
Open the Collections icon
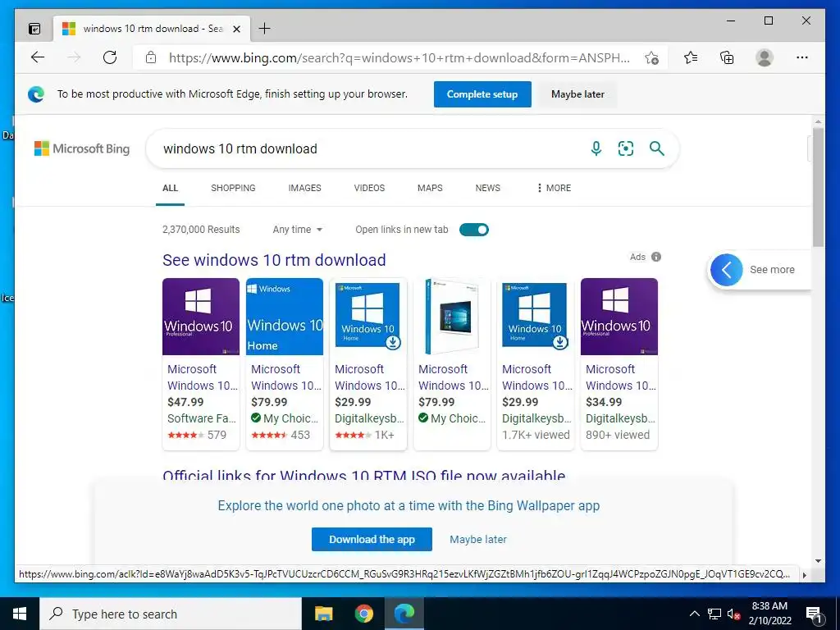(727, 57)
